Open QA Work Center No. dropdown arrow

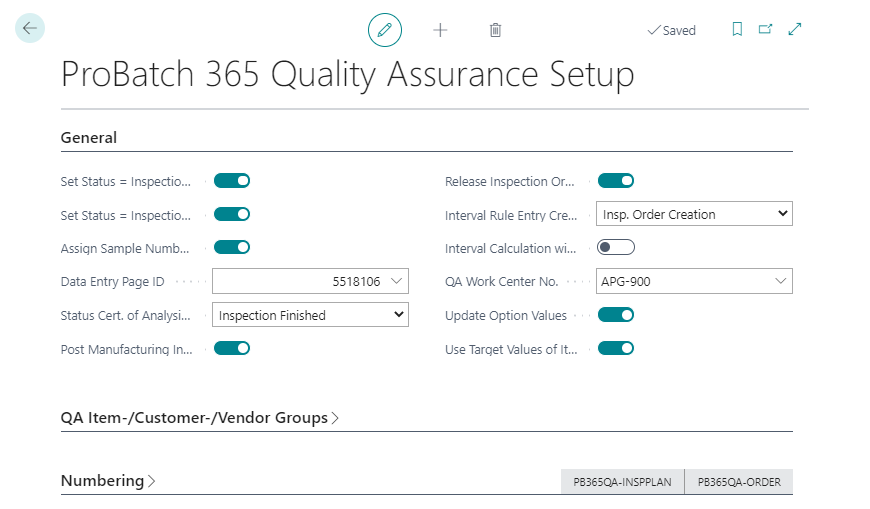(x=780, y=281)
